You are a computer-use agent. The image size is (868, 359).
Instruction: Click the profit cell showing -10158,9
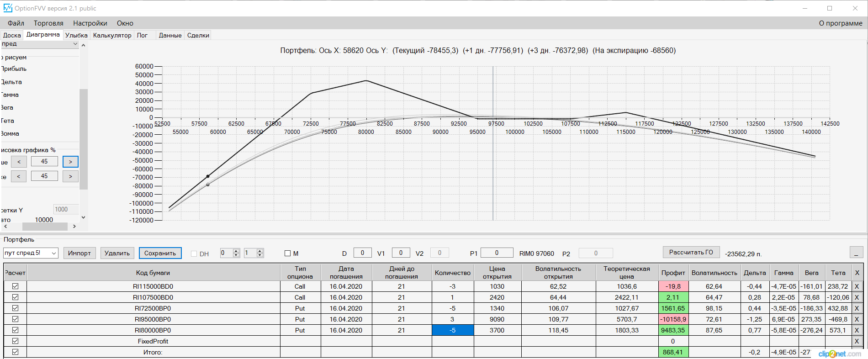click(673, 319)
